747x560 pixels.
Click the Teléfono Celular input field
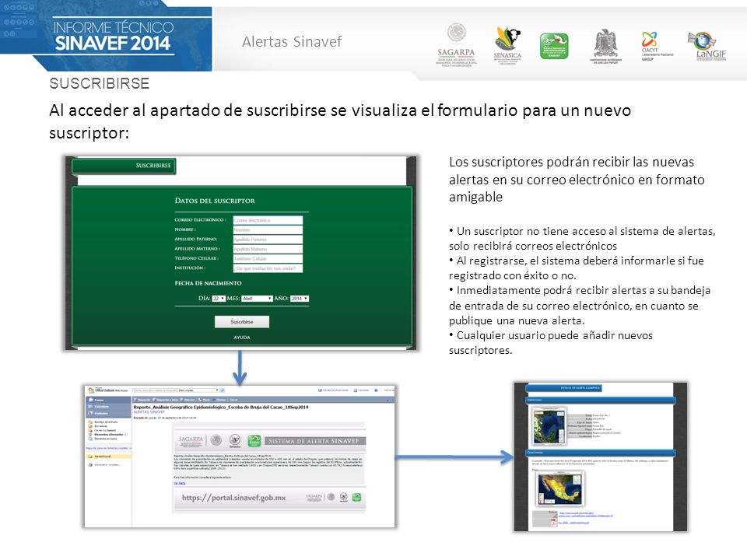tap(268, 258)
